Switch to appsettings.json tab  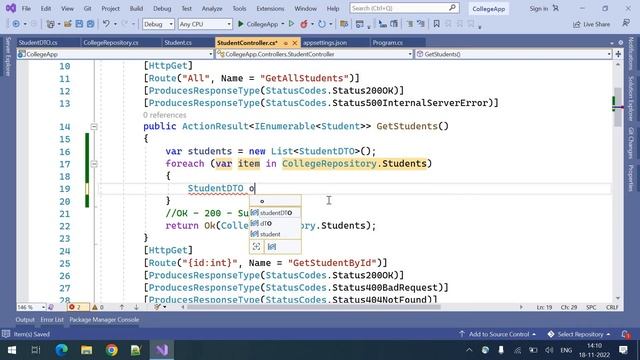pos(325,42)
